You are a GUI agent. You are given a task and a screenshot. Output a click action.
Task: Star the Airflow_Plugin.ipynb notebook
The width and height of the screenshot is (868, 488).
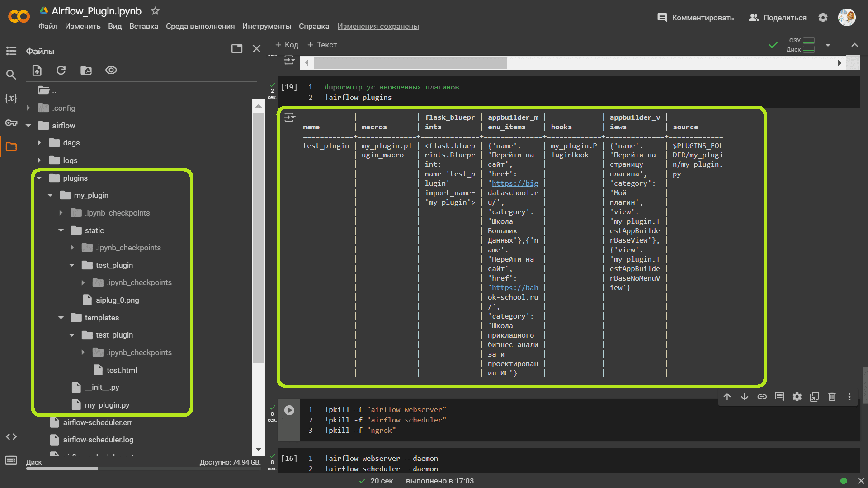coord(155,11)
